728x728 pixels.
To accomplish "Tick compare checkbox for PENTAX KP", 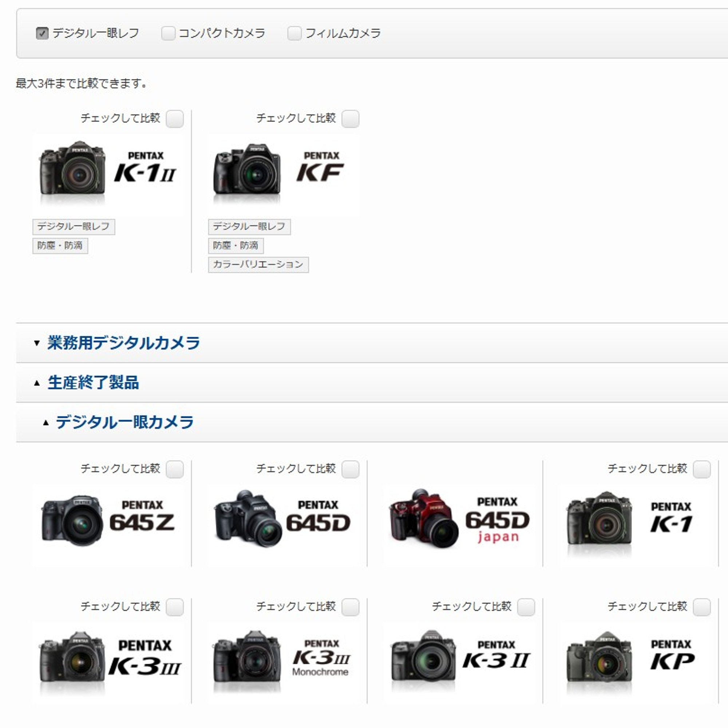I will pos(702,607).
